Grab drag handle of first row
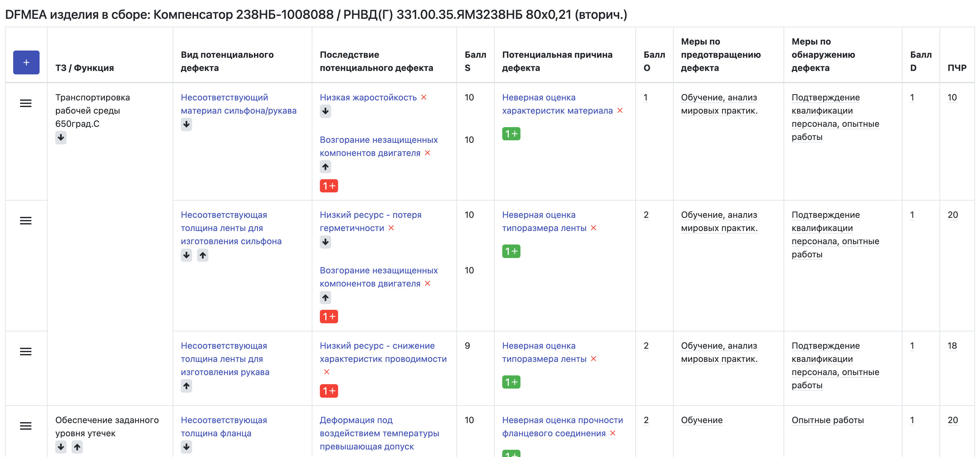The image size is (980, 457). [26, 103]
